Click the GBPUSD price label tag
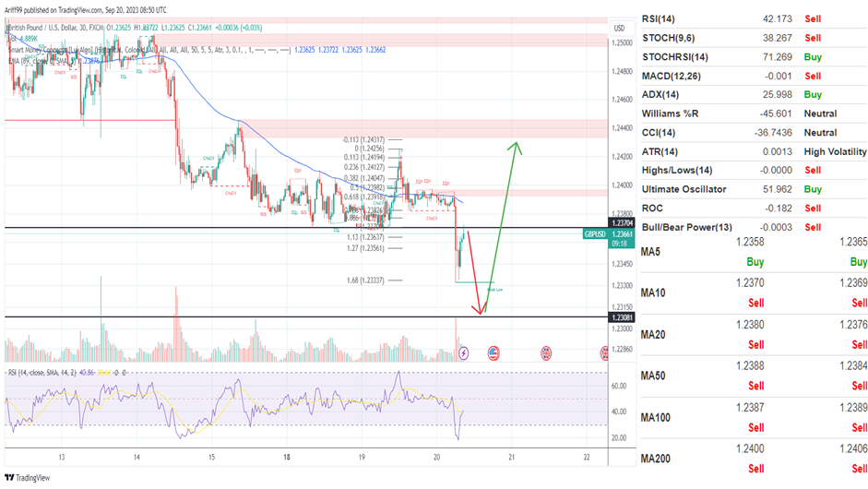 click(x=595, y=234)
